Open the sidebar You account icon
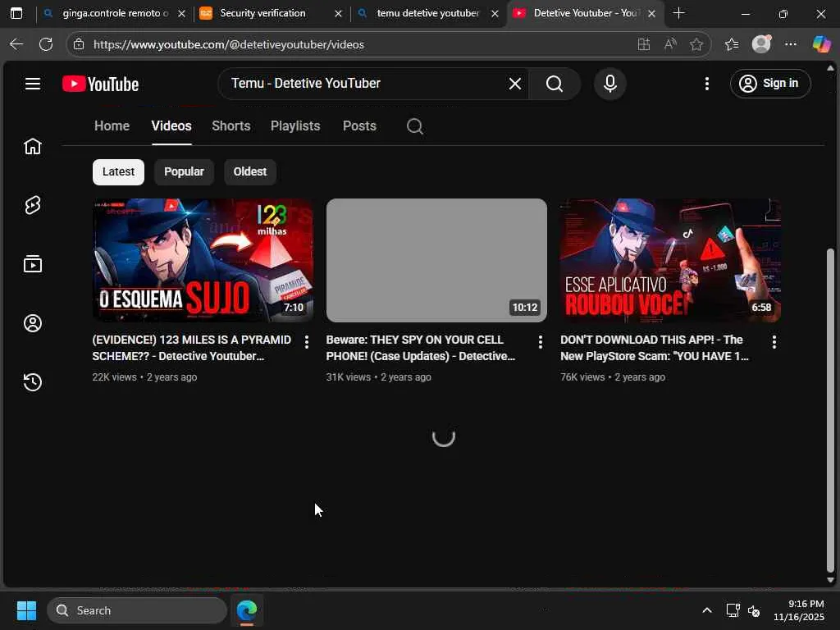 tap(33, 323)
